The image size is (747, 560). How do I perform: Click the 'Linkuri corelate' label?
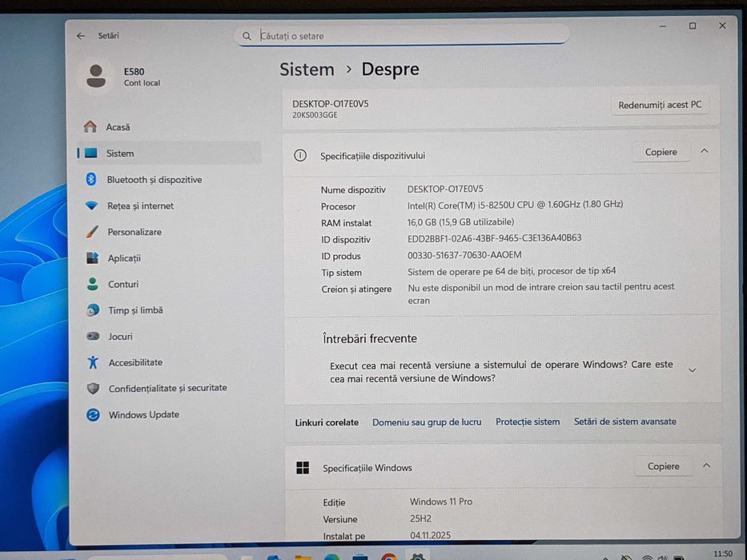[x=327, y=422]
